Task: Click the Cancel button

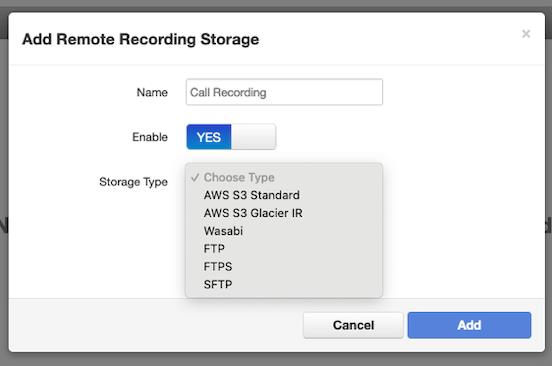Action: pyautogui.click(x=353, y=325)
